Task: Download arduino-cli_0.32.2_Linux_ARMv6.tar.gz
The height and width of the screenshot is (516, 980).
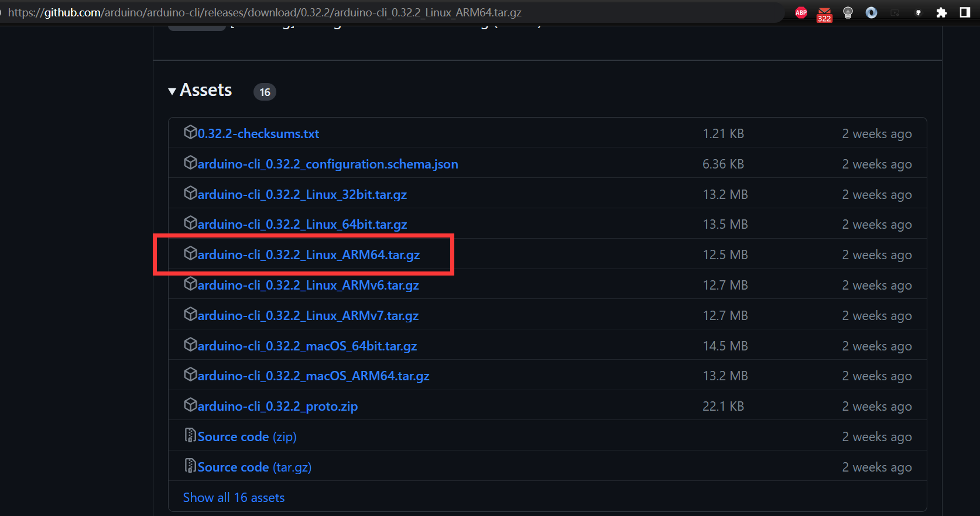Action: 309,285
